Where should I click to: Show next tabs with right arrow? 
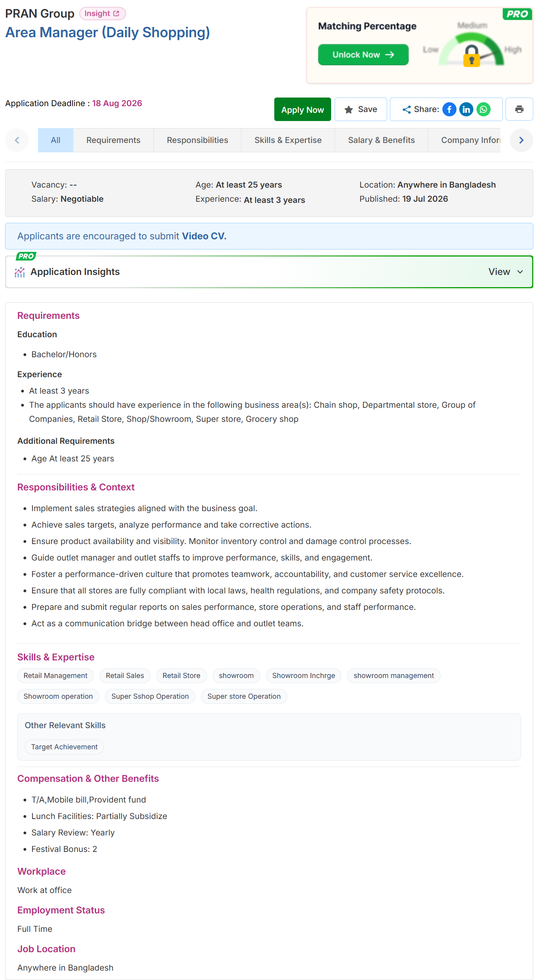click(x=522, y=140)
